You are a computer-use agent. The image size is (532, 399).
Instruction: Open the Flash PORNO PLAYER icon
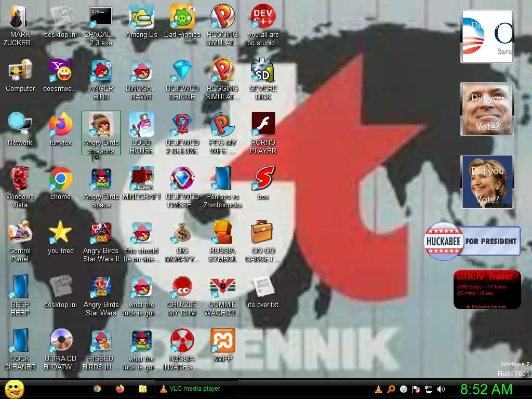(x=263, y=134)
